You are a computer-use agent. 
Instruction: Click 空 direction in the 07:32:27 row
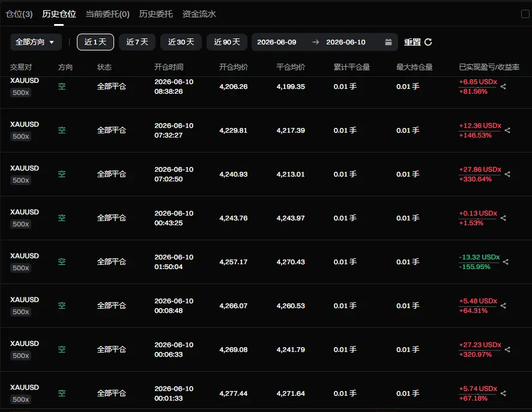pyautogui.click(x=61, y=130)
